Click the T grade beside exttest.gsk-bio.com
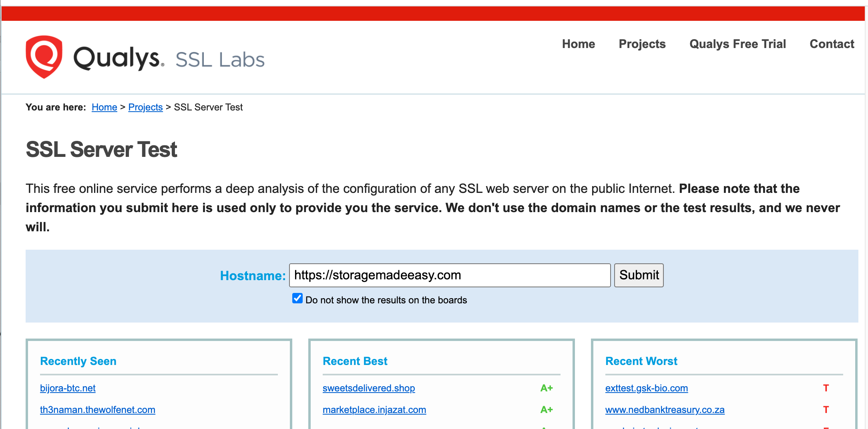 coord(826,388)
